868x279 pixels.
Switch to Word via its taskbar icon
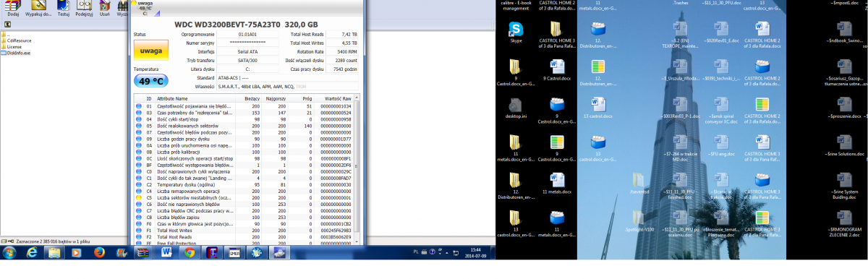[166, 253]
